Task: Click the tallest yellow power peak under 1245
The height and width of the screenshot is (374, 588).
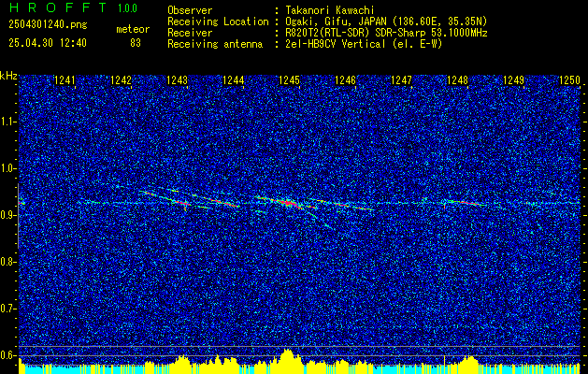Action: click(288, 360)
